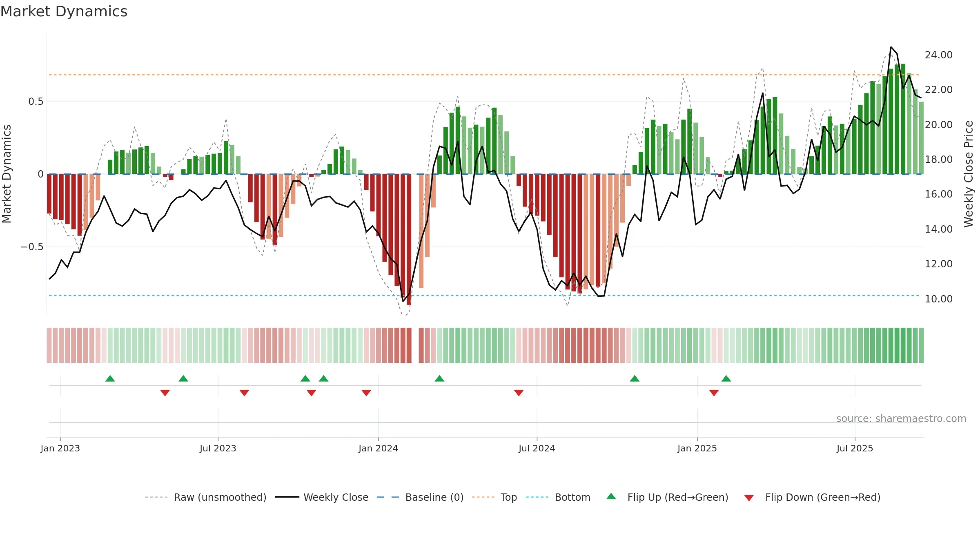Click the 24.00 price axis label
The width and height of the screenshot is (980, 551).
click(939, 55)
